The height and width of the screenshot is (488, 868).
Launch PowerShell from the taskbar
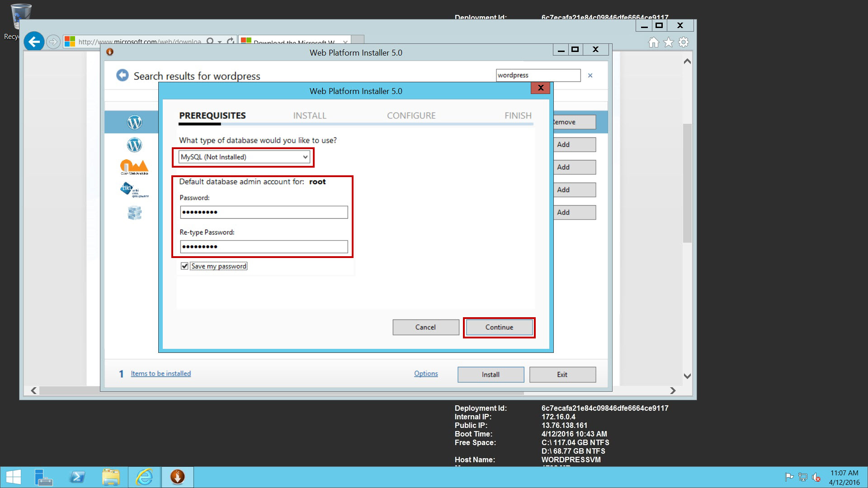coord(77,477)
